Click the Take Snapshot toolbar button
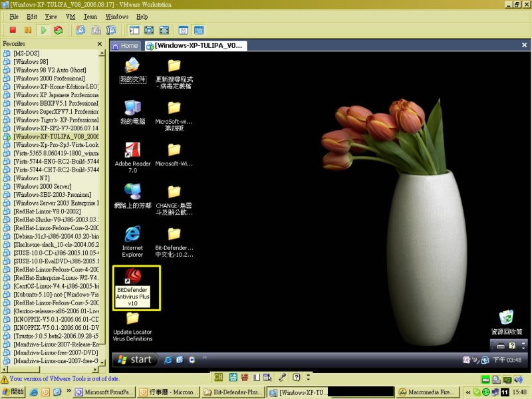 (x=80, y=30)
